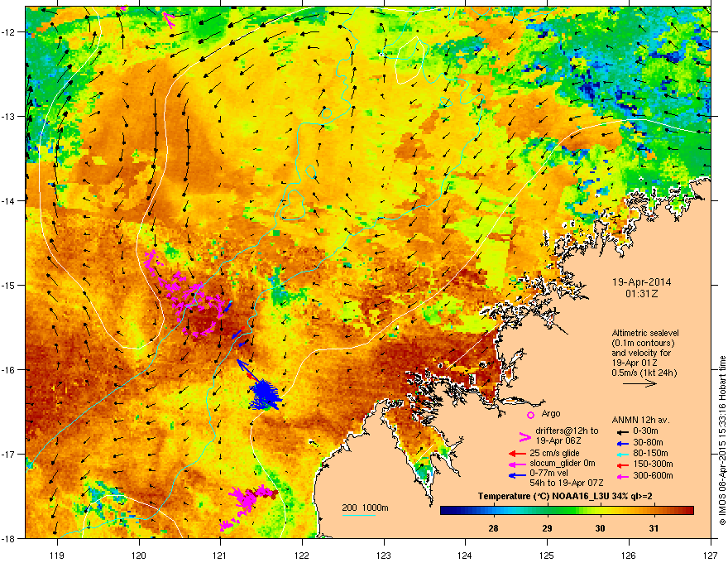728x563 pixels.
Task: Click the '31' colorbar tick label
Action: (x=654, y=528)
